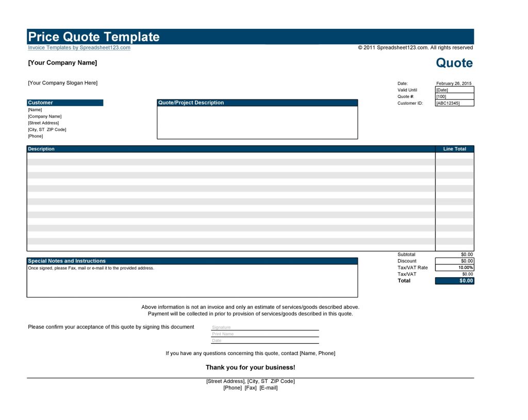528x420 pixels.
Task: Click the [Your Company Name] placeholder
Action: [62, 62]
